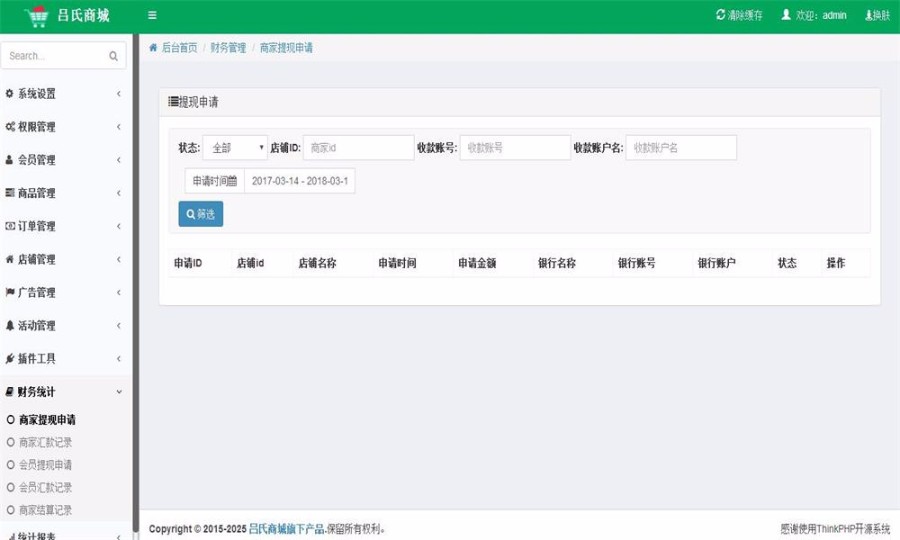Image resolution: width=900 pixels, height=540 pixels.
Task: Click the user avatar icon beside admin
Action: pos(786,15)
